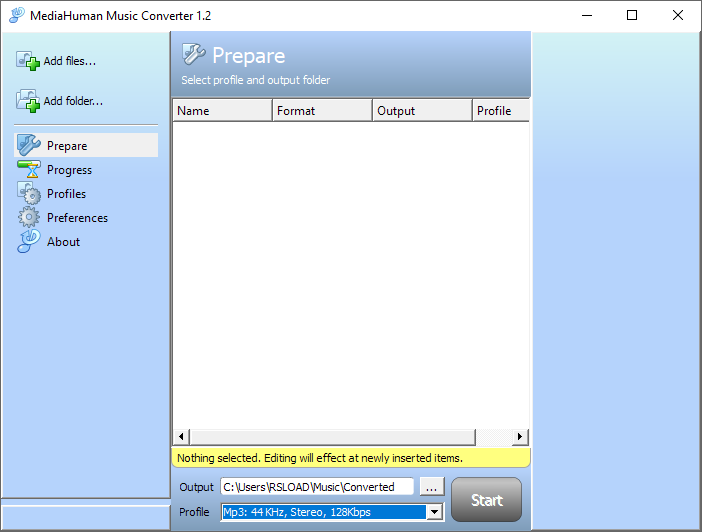
Task: Sort by the Format column header
Action: 322,111
